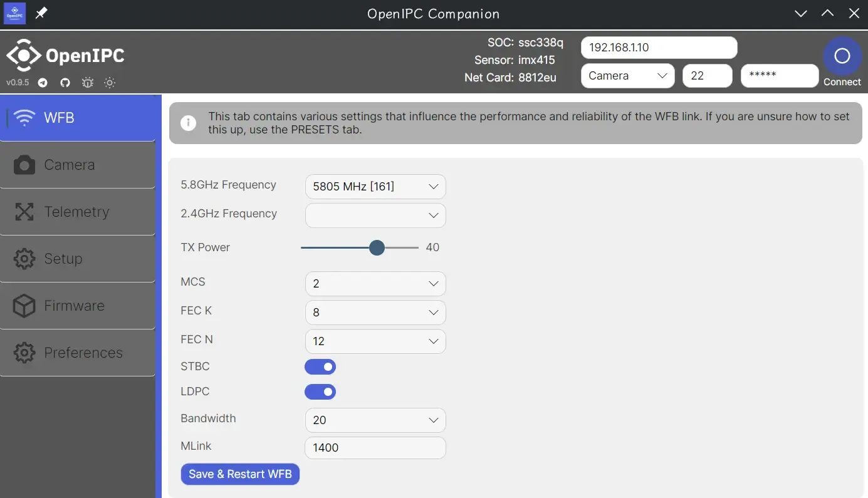The width and height of the screenshot is (868, 498).
Task: Open the MCS dropdown showing 2
Action: tap(375, 284)
